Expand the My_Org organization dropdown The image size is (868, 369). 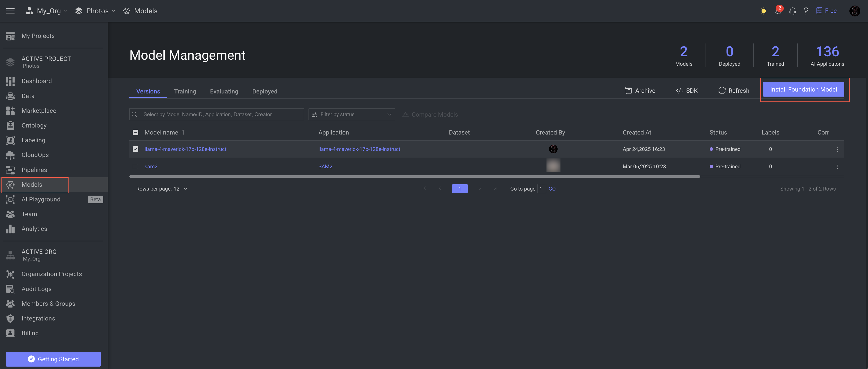[x=47, y=11]
